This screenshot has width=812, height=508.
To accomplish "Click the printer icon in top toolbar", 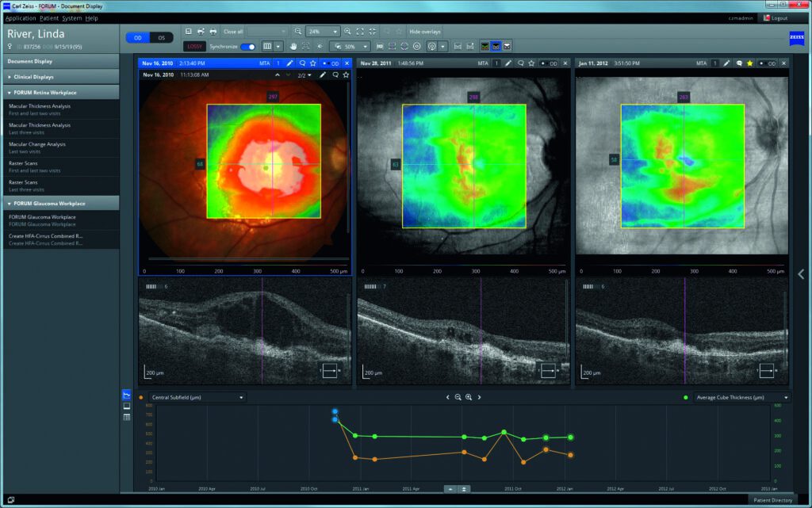I will pyautogui.click(x=213, y=32).
